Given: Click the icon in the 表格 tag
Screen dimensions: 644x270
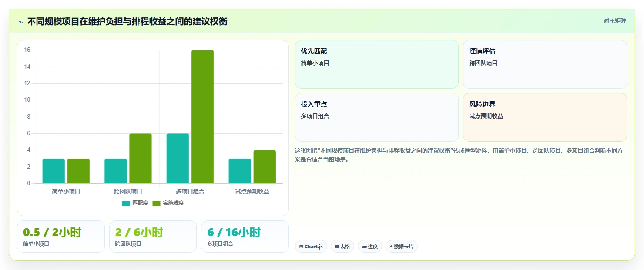Looking at the screenshot, I should (x=337, y=247).
